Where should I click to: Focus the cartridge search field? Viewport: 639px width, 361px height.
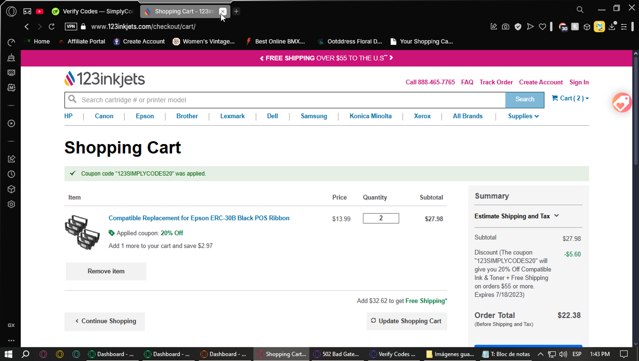coord(285,100)
